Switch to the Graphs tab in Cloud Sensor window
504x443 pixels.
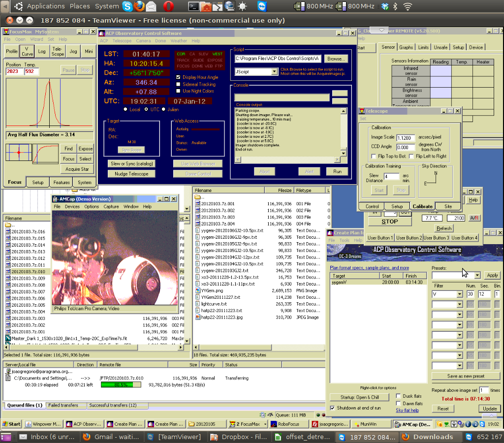tap(406, 47)
